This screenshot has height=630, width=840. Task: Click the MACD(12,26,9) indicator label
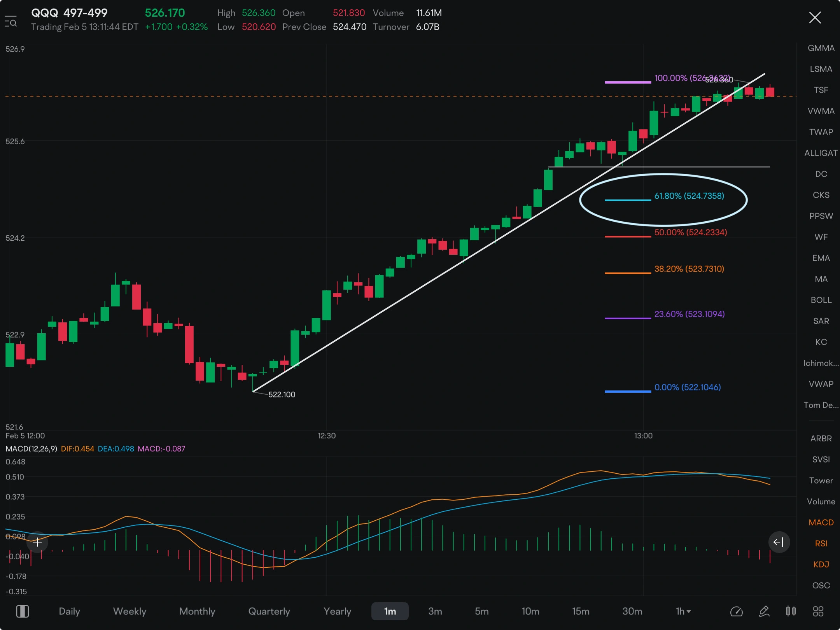31,449
